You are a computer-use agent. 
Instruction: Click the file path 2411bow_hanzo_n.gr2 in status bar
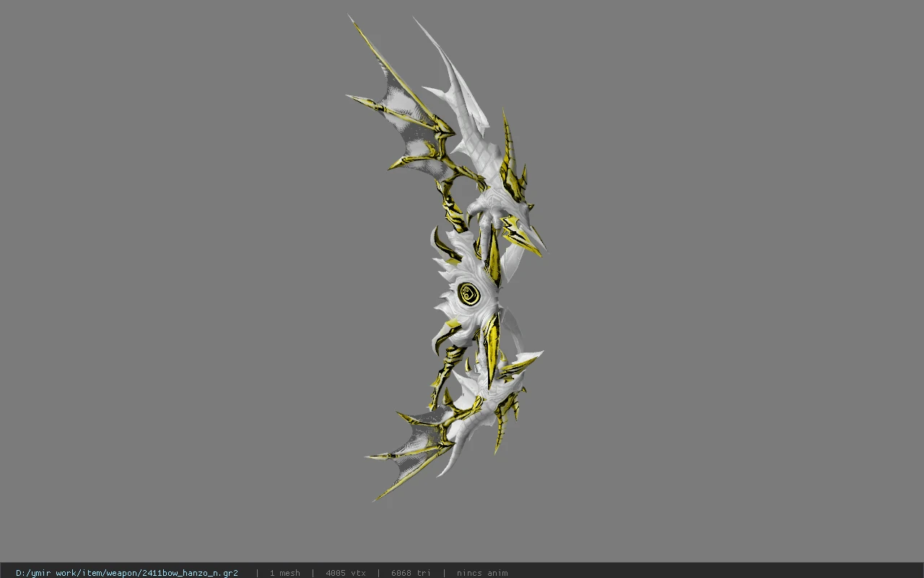[127, 573]
